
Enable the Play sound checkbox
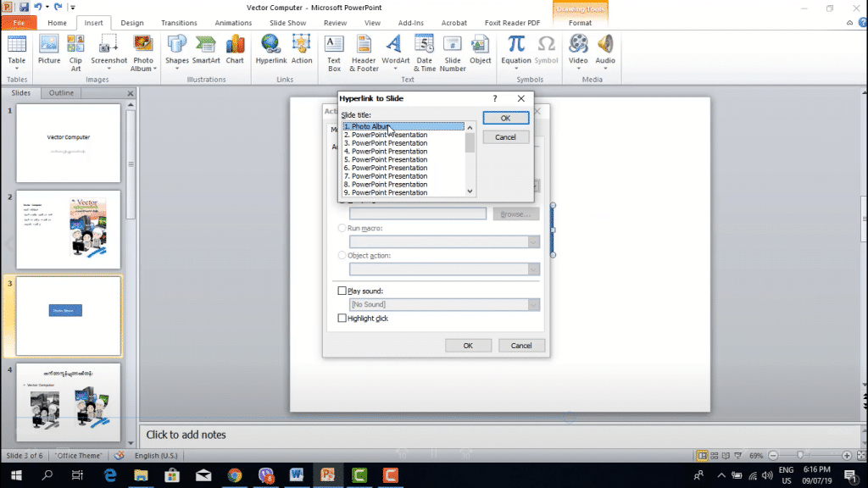(342, 291)
